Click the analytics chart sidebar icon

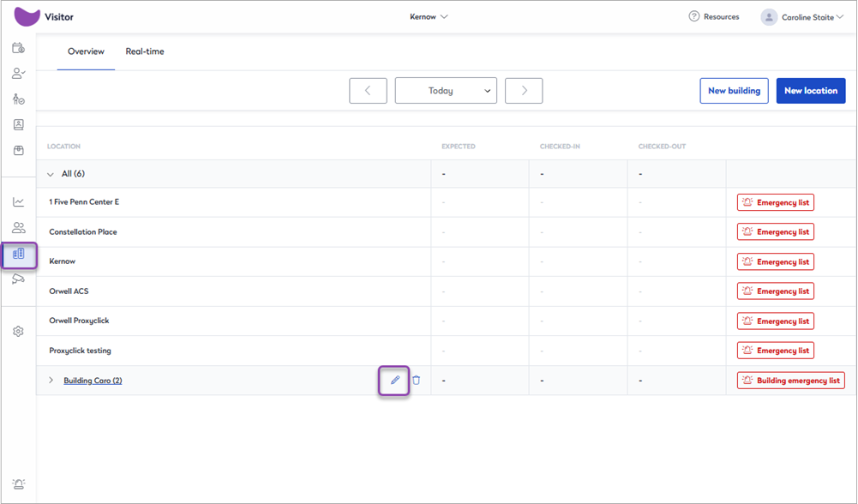[18, 202]
